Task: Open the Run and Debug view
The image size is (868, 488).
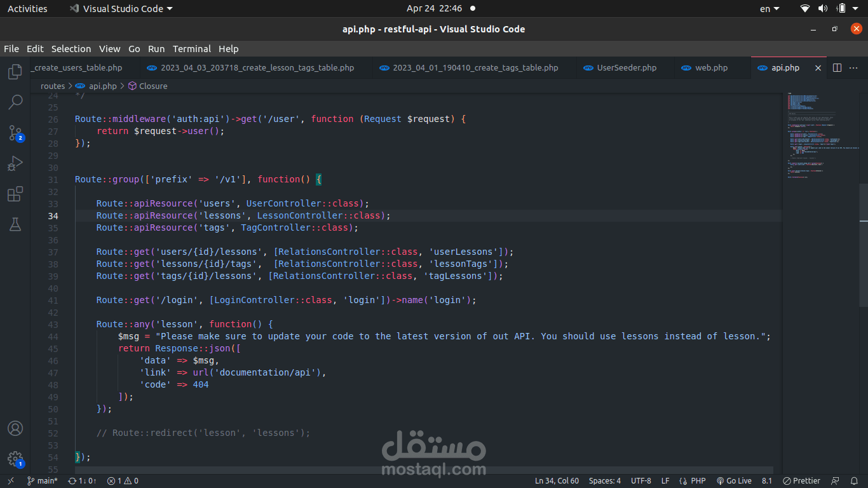Action: tap(15, 163)
